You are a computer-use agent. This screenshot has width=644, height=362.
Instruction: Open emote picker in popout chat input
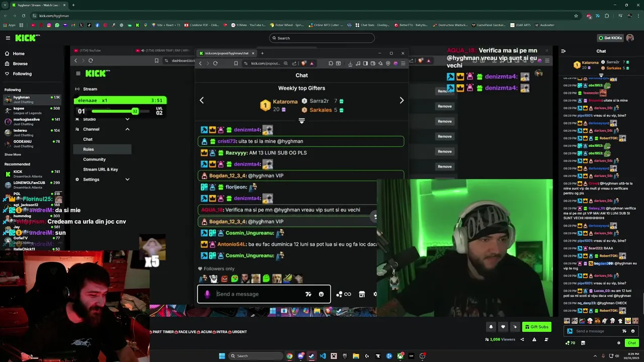click(321, 294)
